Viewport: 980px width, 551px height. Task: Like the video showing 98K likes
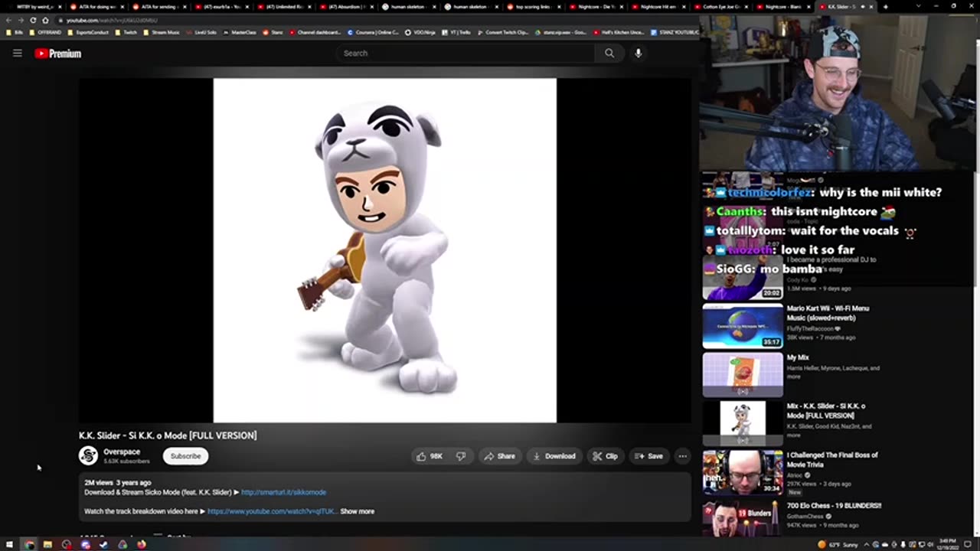click(429, 456)
